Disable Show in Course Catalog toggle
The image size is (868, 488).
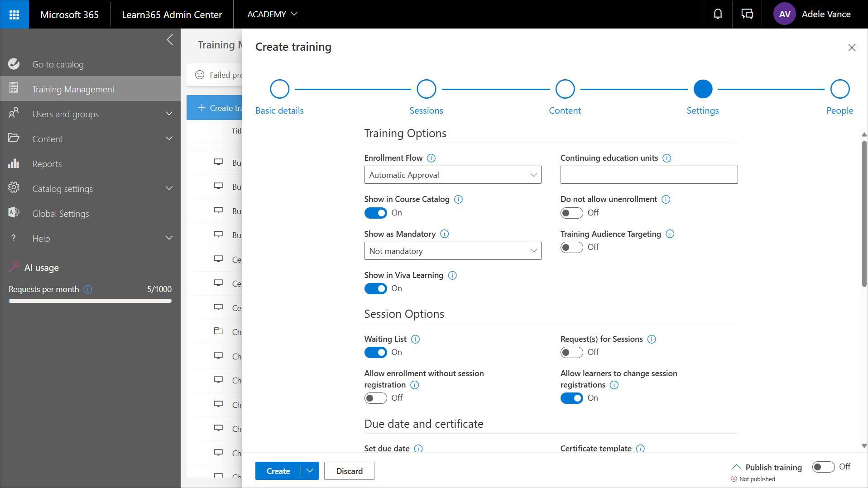pos(375,213)
